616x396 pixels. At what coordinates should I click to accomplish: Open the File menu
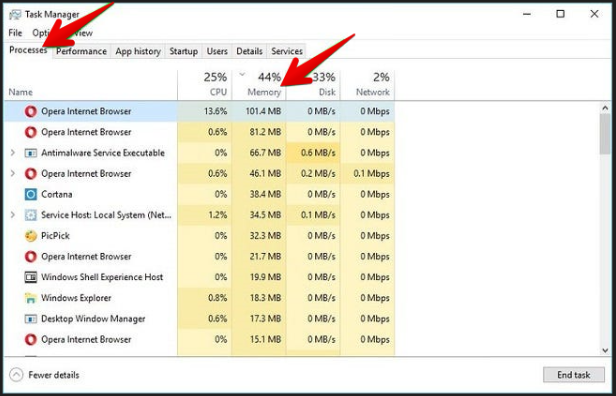(x=15, y=33)
